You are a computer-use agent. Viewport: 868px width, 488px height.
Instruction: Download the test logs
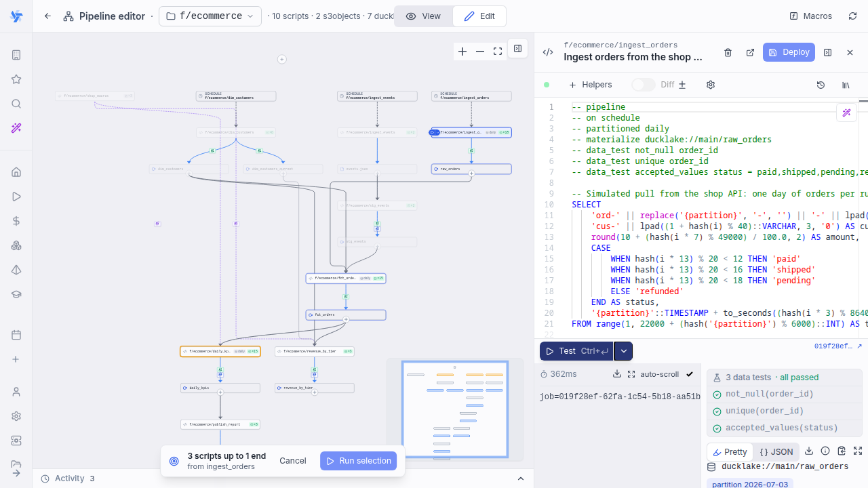tap(617, 374)
